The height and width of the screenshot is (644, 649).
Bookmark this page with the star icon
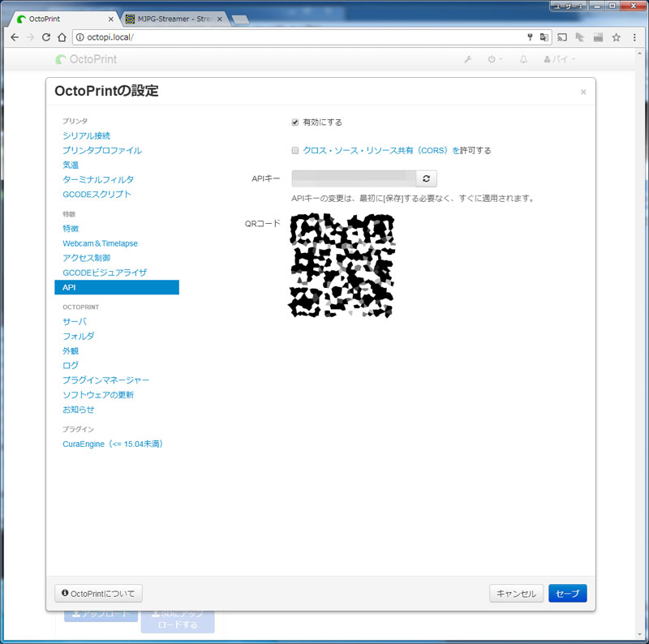617,37
